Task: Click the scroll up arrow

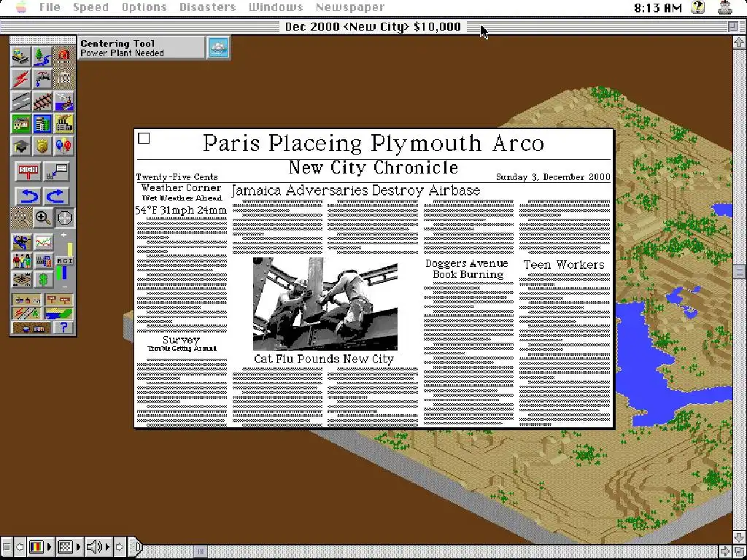Action: point(739,42)
